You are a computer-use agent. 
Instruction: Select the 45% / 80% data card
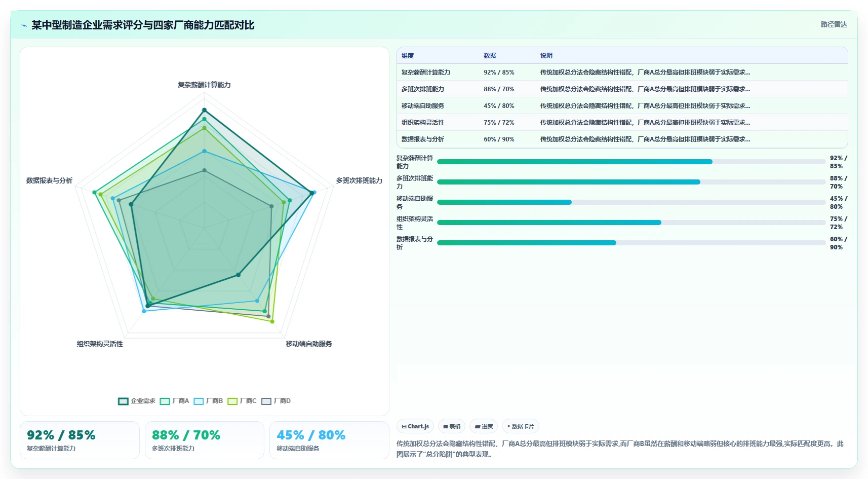(x=329, y=440)
